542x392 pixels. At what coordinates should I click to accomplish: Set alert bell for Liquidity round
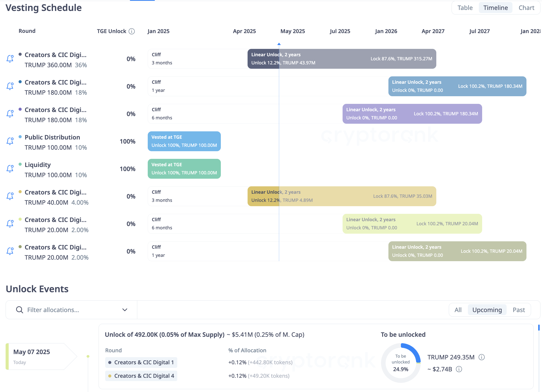(10, 169)
